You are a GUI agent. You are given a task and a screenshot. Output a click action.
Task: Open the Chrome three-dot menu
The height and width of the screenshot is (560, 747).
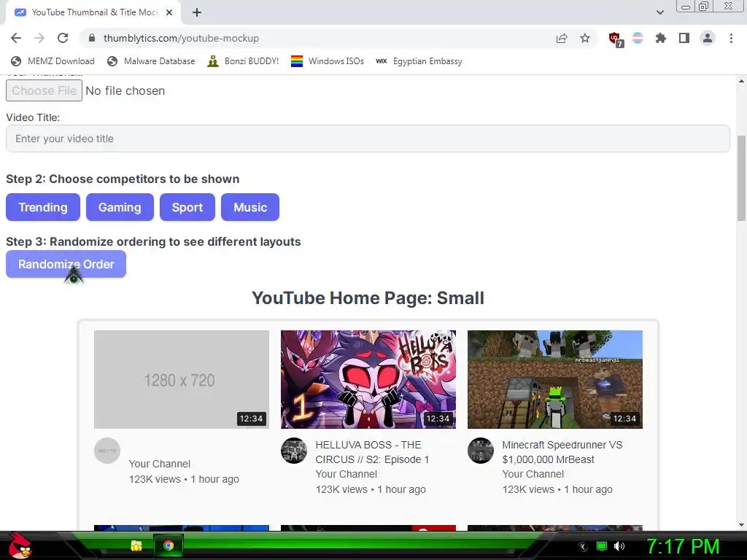731,38
